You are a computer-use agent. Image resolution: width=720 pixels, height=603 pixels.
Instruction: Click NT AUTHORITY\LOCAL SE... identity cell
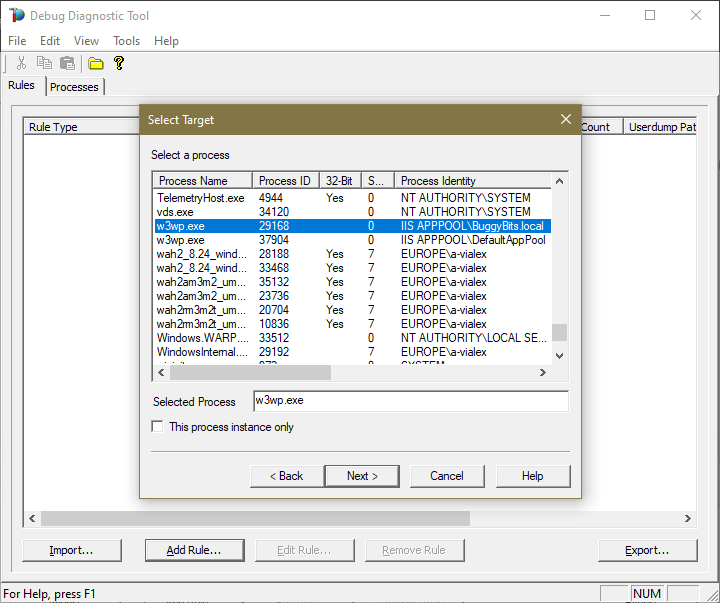click(473, 338)
